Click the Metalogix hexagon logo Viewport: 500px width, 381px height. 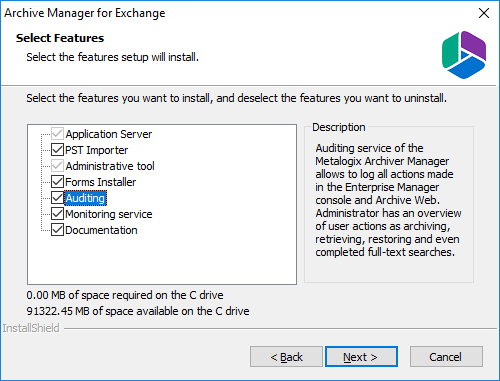(464, 55)
